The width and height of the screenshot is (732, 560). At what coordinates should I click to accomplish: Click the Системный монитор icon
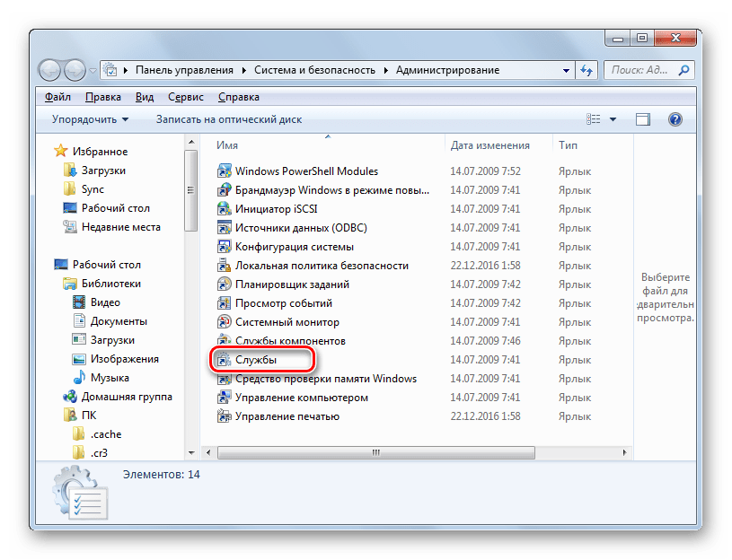click(x=224, y=322)
